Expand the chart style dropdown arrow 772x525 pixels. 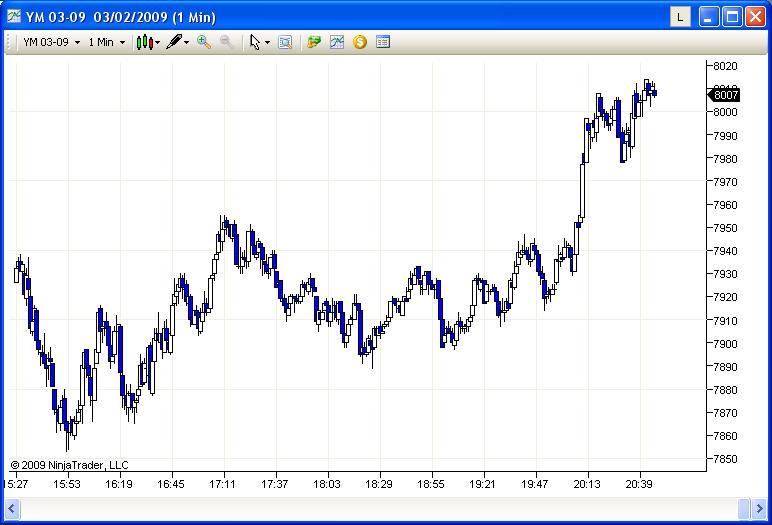tap(158, 43)
